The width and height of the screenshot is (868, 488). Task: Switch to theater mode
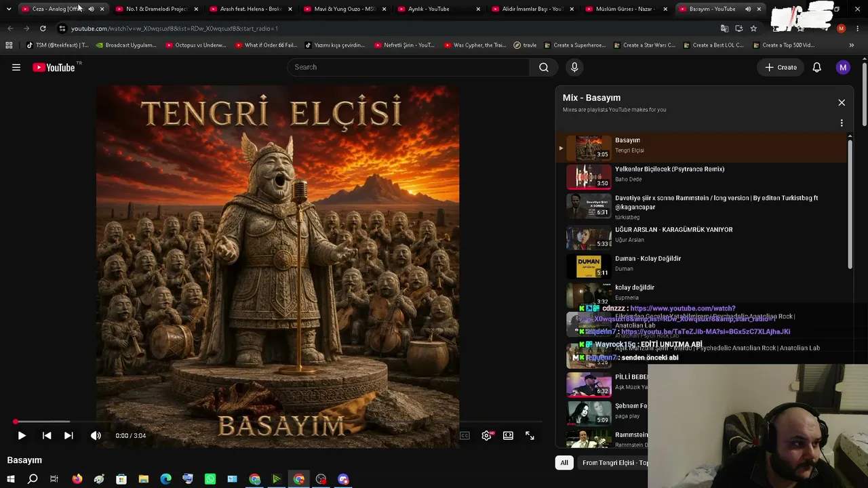pyautogui.click(x=508, y=436)
